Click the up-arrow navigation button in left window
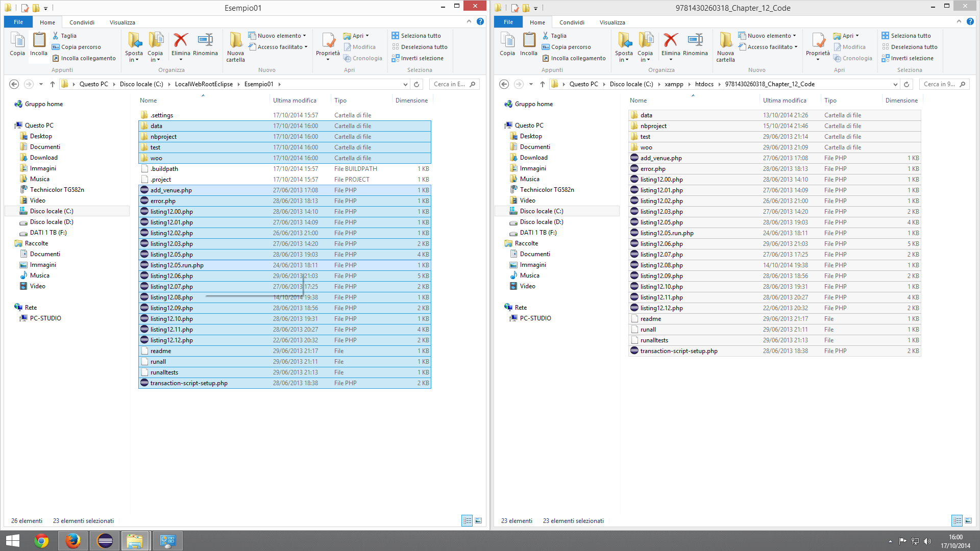 click(x=53, y=84)
